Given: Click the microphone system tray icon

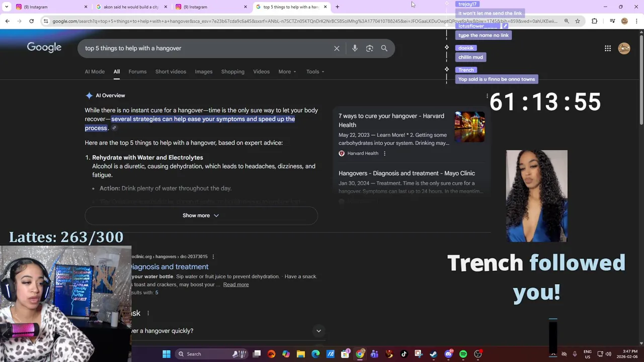Looking at the screenshot, I should [575, 354].
